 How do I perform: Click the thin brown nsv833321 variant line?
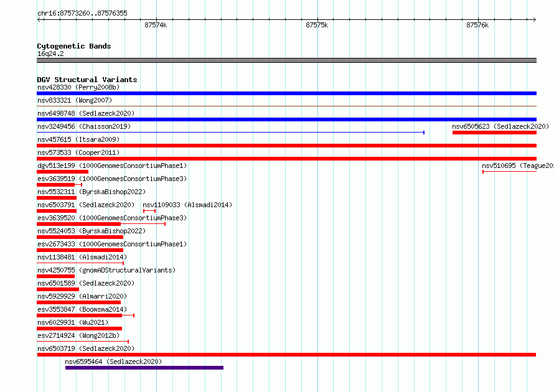point(286,106)
